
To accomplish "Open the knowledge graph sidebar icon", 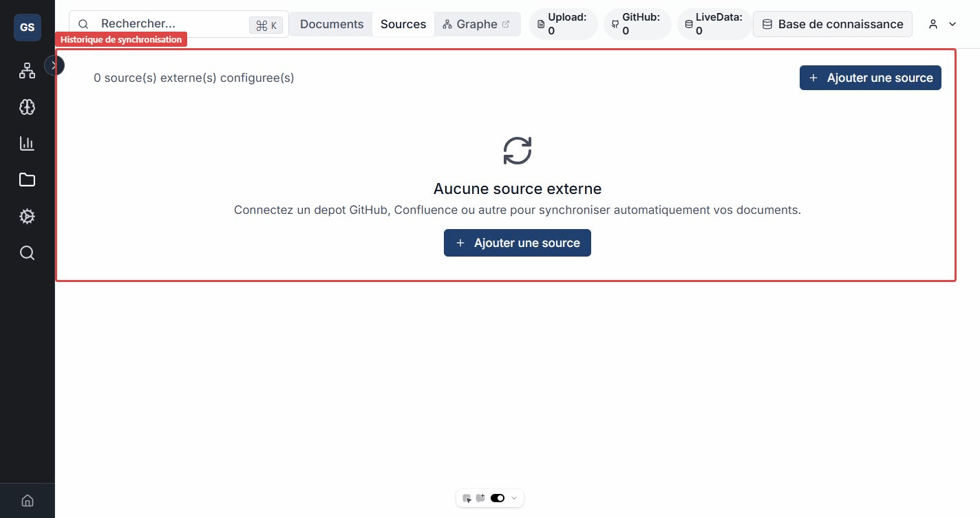I will [27, 70].
